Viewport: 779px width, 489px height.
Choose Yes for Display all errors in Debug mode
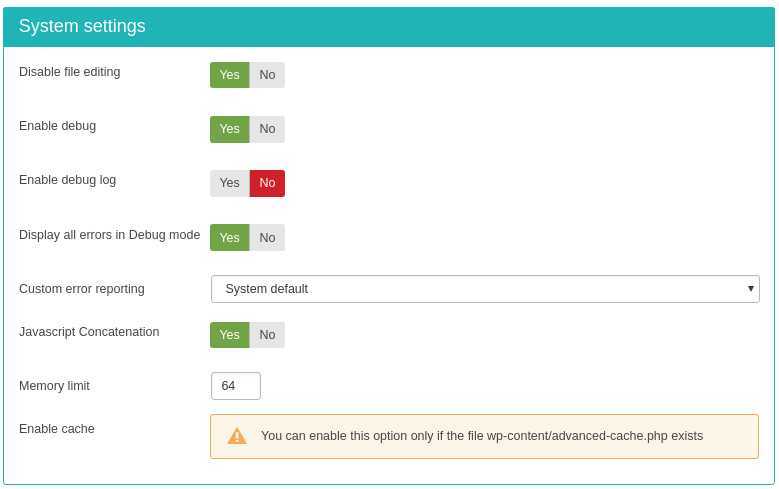tap(230, 238)
